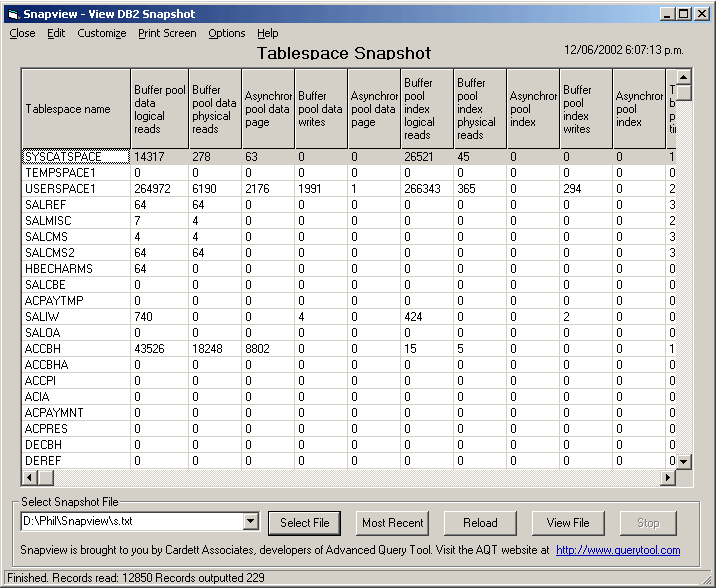Click the disabled Stop button

[x=648, y=523]
